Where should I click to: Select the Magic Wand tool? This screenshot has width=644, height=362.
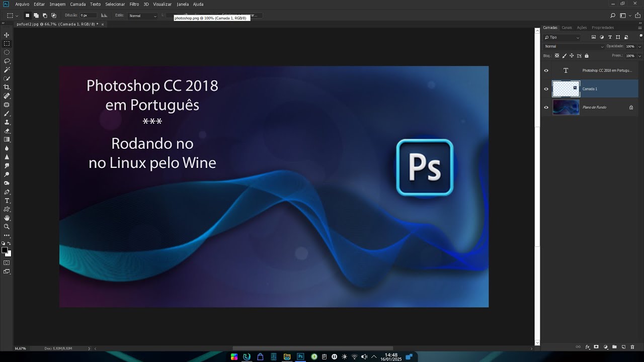coord(7,69)
